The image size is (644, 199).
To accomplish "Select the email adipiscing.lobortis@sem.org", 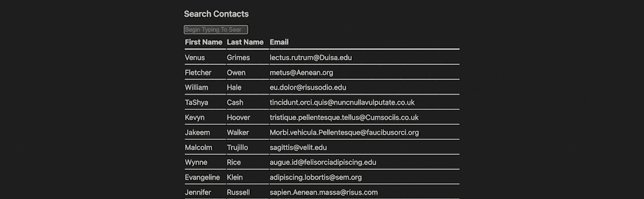I will [316, 178].
